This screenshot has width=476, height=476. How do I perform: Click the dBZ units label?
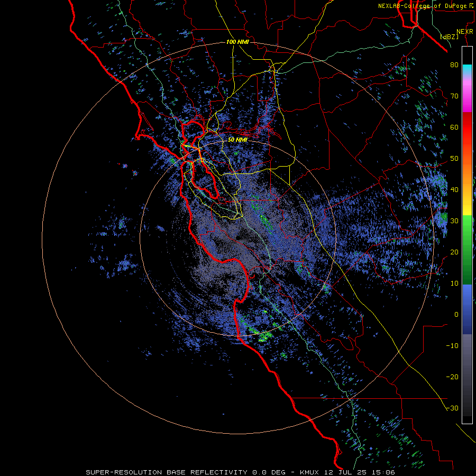pos(450,36)
